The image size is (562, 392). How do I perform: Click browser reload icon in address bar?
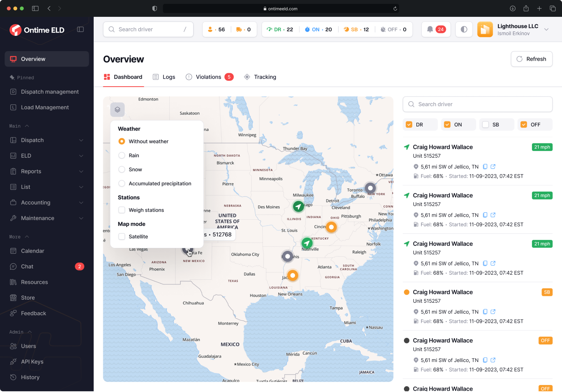click(x=395, y=8)
